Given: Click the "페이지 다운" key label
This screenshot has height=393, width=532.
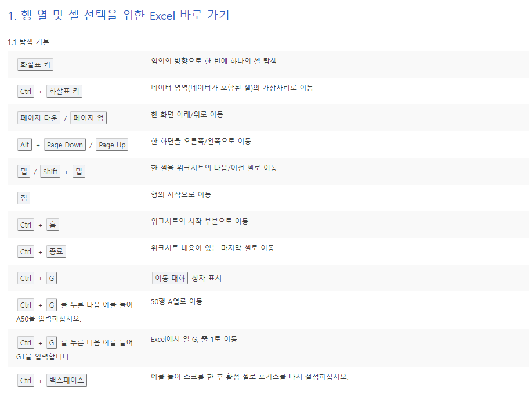Looking at the screenshot, I should 39,118.
